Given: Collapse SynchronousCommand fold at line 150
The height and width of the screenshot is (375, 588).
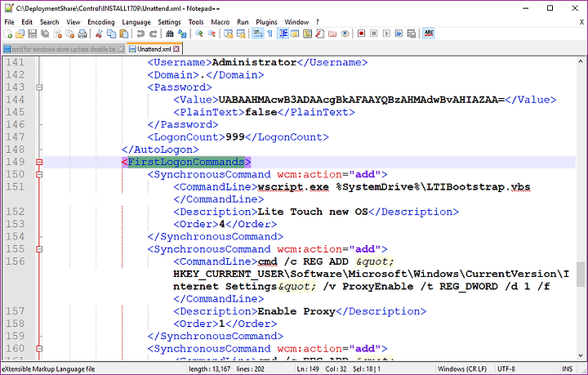Looking at the screenshot, I should click(x=39, y=174).
